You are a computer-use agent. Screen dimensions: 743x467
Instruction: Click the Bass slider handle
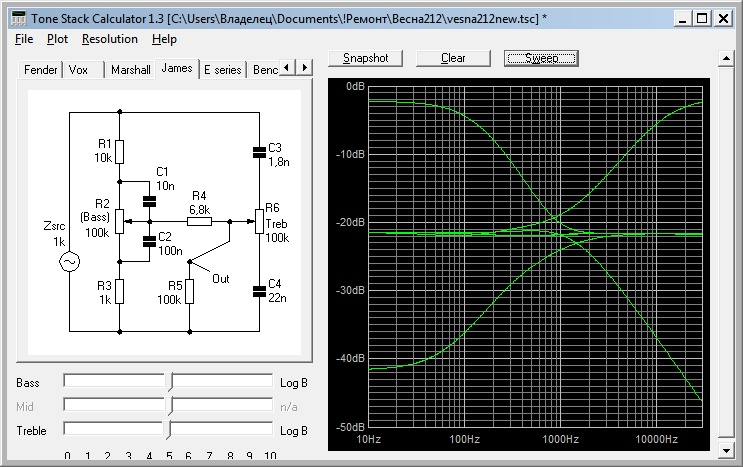169,381
